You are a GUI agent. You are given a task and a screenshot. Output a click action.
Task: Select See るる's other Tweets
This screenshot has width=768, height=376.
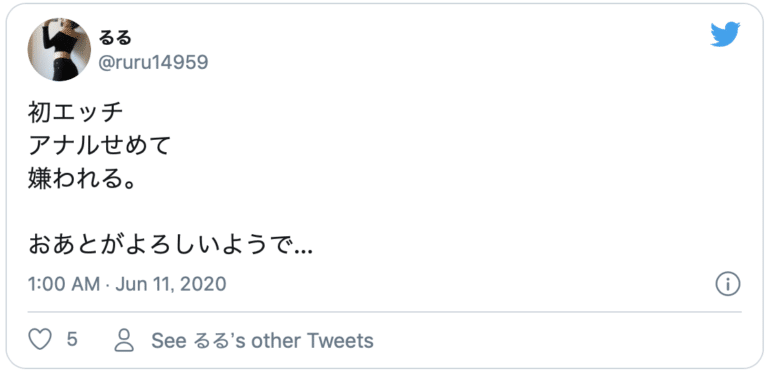click(x=262, y=340)
